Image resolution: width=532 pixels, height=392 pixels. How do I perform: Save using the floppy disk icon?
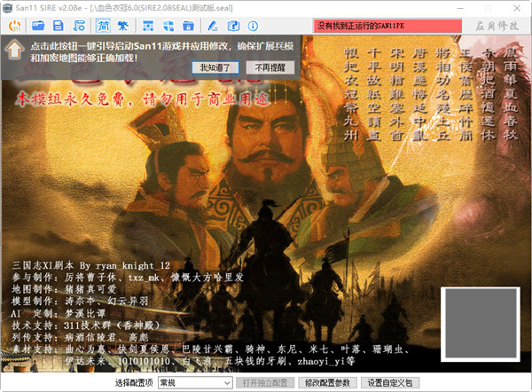click(x=58, y=27)
